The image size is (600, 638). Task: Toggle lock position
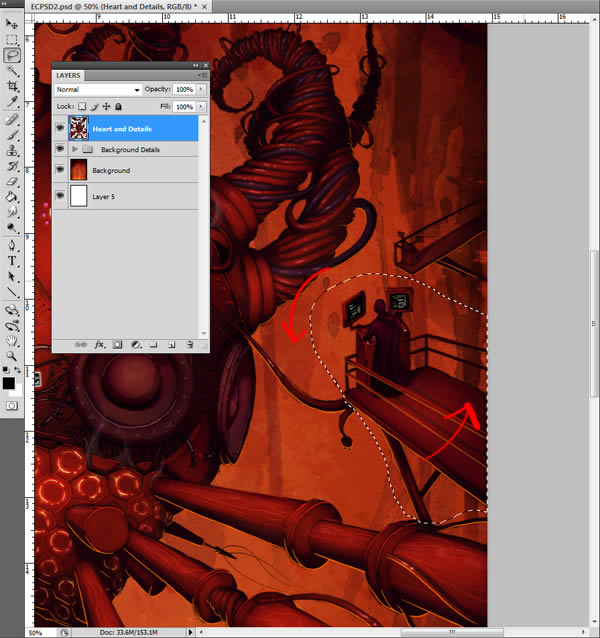coord(106,106)
